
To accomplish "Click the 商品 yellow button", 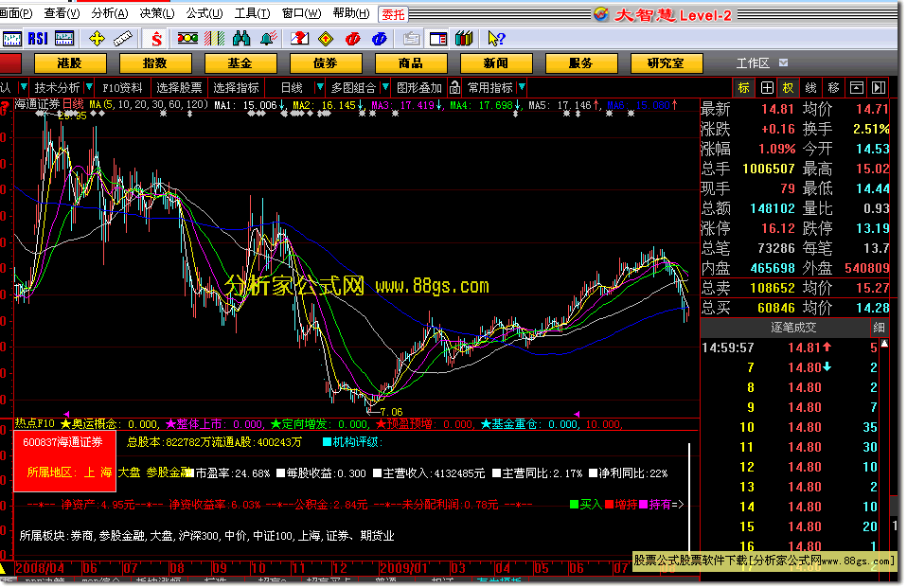I will [411, 63].
